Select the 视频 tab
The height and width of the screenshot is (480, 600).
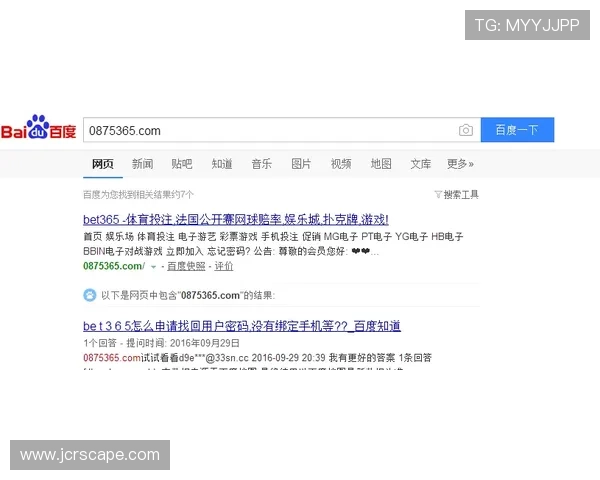tap(341, 164)
